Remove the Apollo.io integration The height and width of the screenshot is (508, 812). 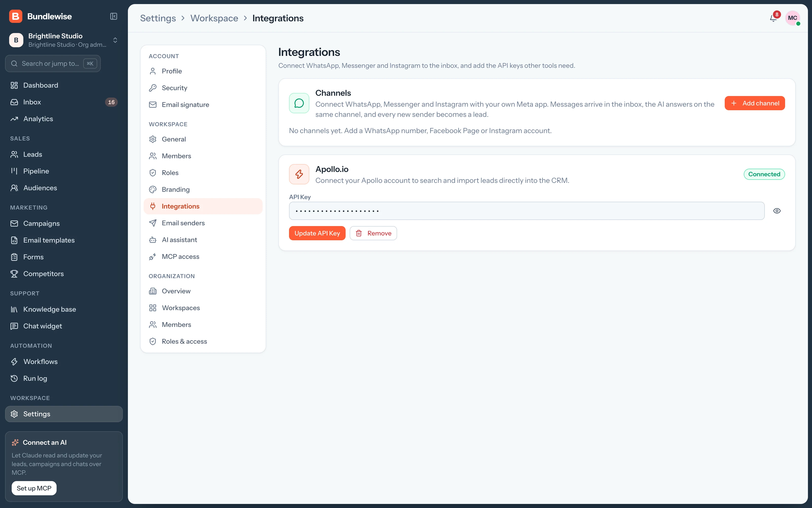pyautogui.click(x=373, y=233)
